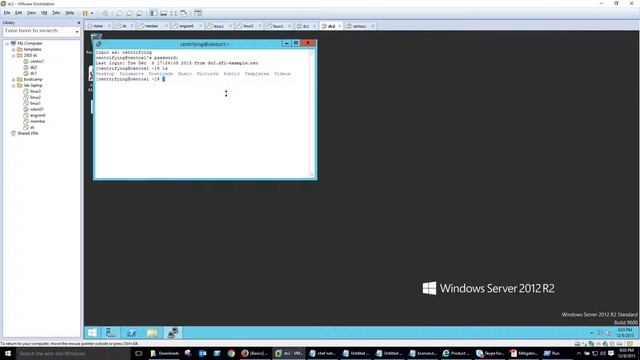640x360 pixels.
Task: Select Shared VMs in the Library tree
Action: click(x=24, y=133)
